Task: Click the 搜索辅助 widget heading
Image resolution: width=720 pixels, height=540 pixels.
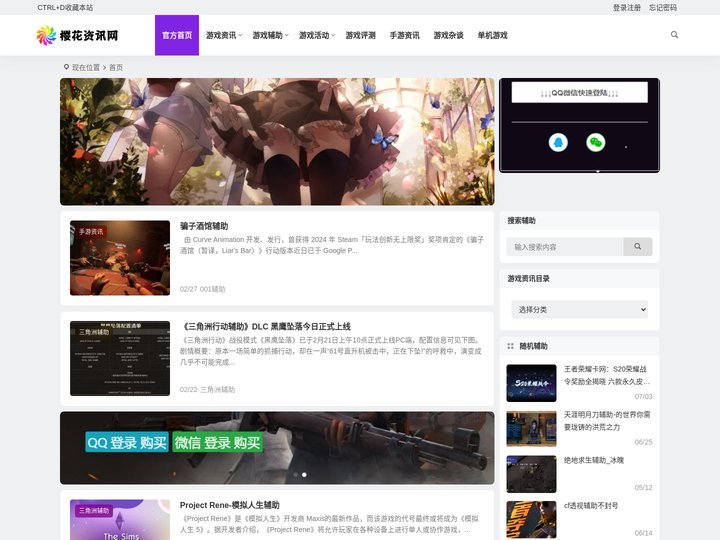Action: tap(521, 220)
